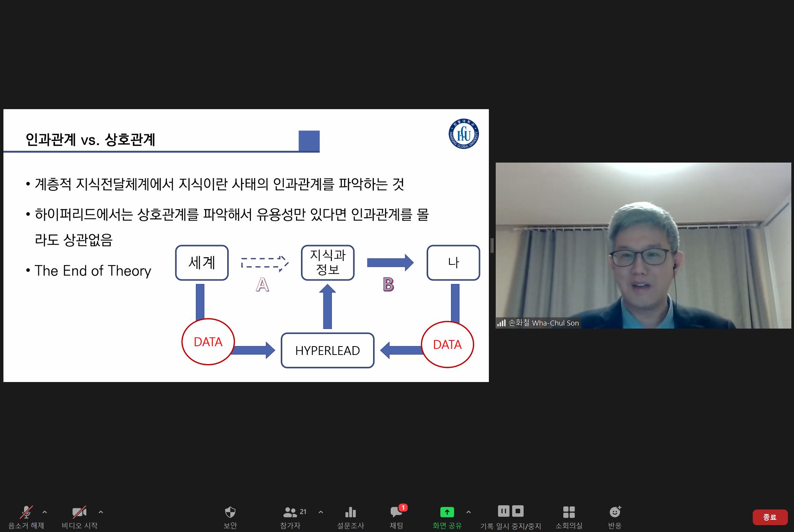Click the HYPERLEAD box in shared slide
The height and width of the screenshot is (532, 794).
pyautogui.click(x=327, y=350)
